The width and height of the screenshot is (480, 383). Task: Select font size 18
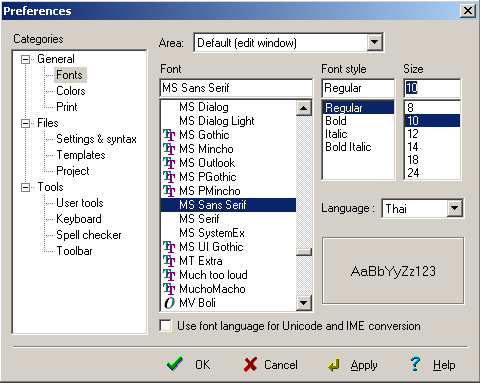[413, 160]
